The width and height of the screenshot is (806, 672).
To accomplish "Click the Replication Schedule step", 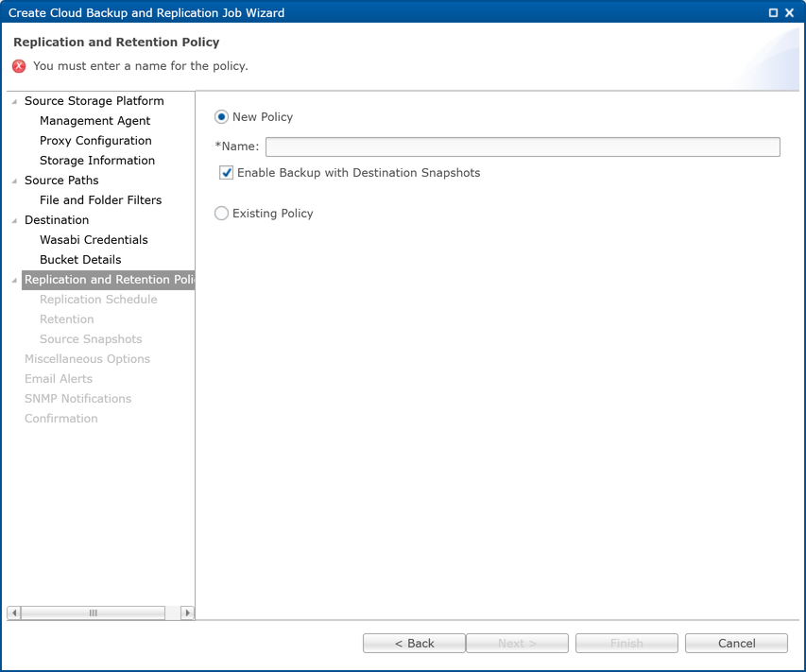I will pyautogui.click(x=98, y=300).
